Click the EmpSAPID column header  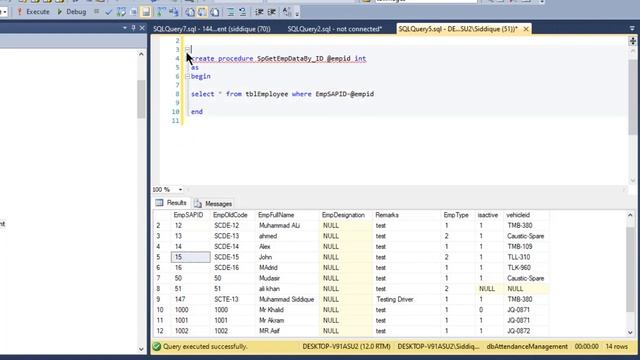point(190,215)
